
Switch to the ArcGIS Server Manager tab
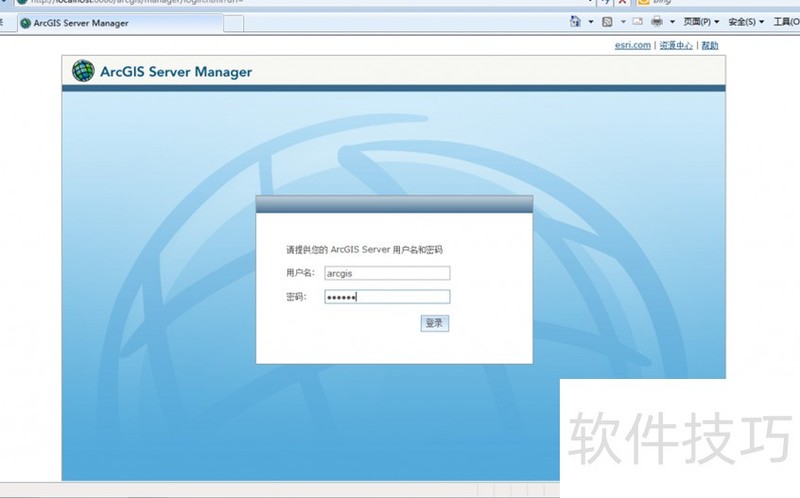coord(80,23)
